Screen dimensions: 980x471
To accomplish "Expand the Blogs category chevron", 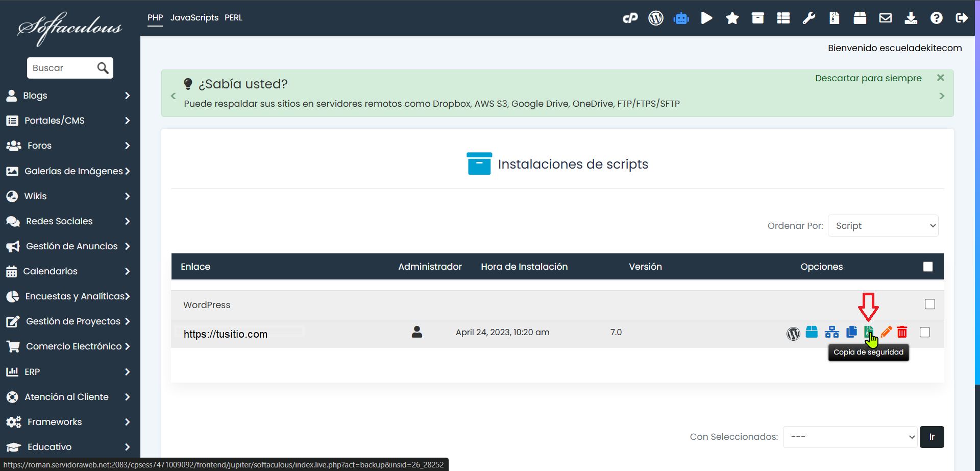I will (128, 96).
